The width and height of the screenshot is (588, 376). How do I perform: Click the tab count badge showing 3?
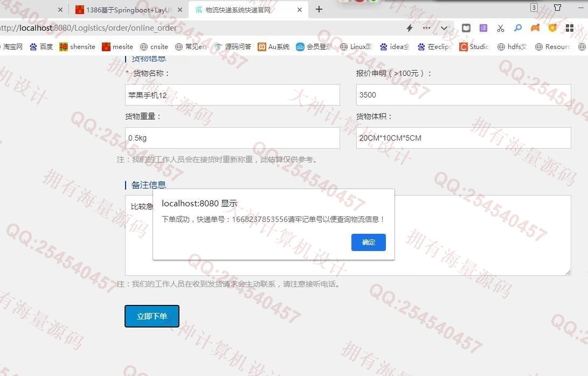(x=534, y=8)
